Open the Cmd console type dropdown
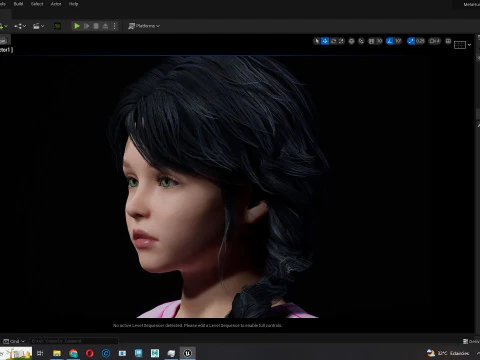 [x=14, y=341]
